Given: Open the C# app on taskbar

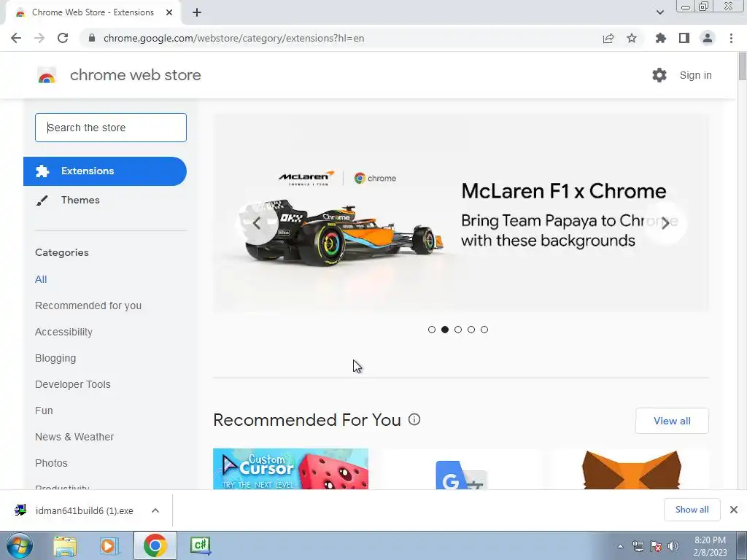Looking at the screenshot, I should pyautogui.click(x=200, y=545).
